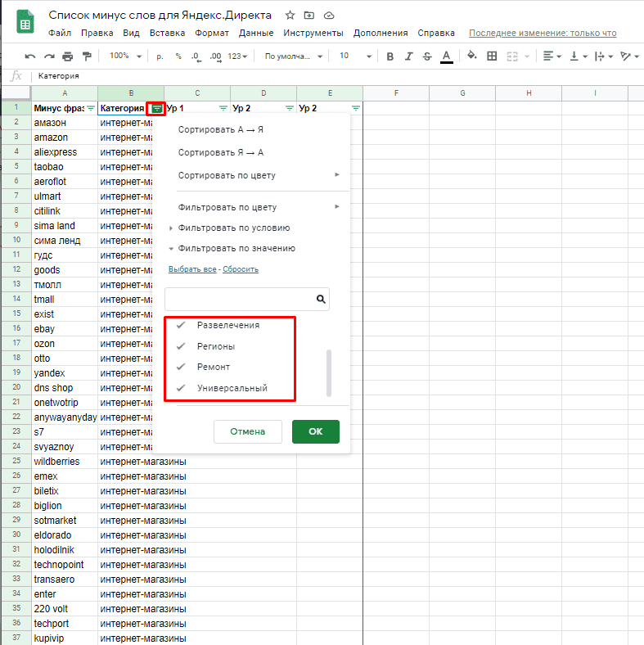Undo the last action

pyautogui.click(x=30, y=56)
